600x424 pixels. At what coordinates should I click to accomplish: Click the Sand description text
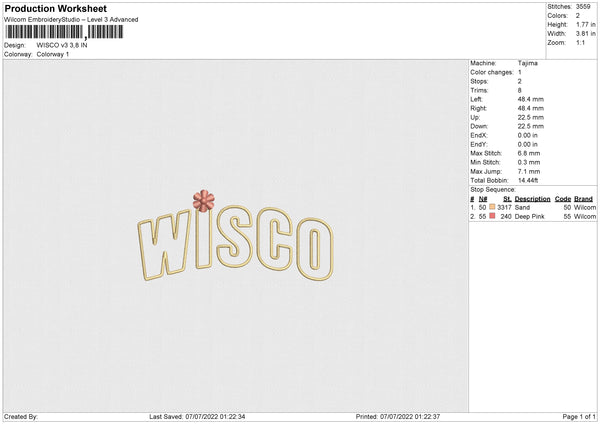coord(522,207)
